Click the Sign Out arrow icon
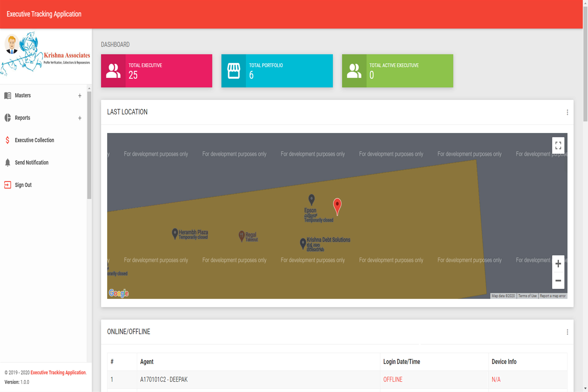Image resolution: width=588 pixels, height=392 pixels. (x=7, y=185)
